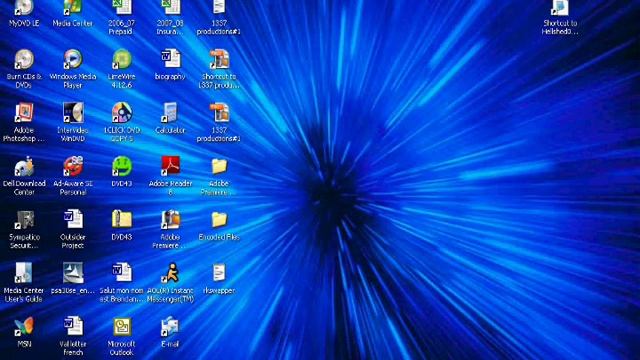The height and width of the screenshot is (360, 640).
Task: Click the DVD43 green smiley face shortcut
Action: pos(122,166)
